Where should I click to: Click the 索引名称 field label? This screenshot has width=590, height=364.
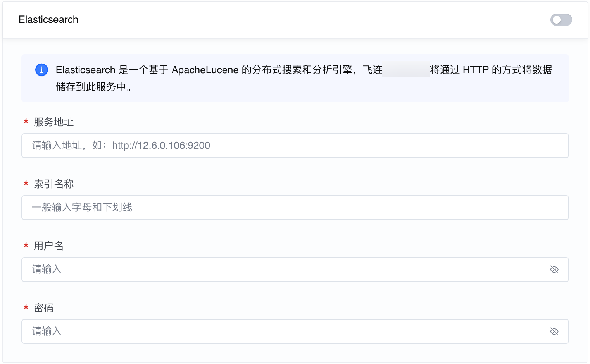tap(54, 184)
